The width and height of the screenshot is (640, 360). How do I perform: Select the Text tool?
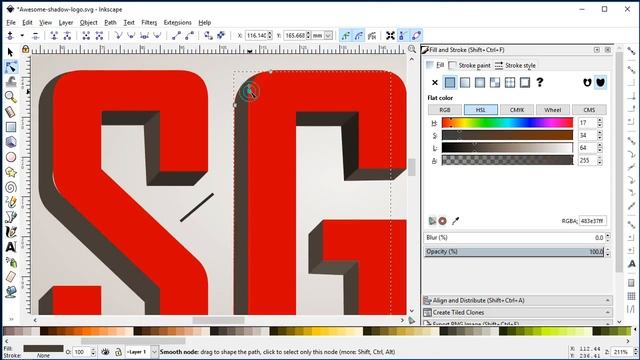[11, 247]
